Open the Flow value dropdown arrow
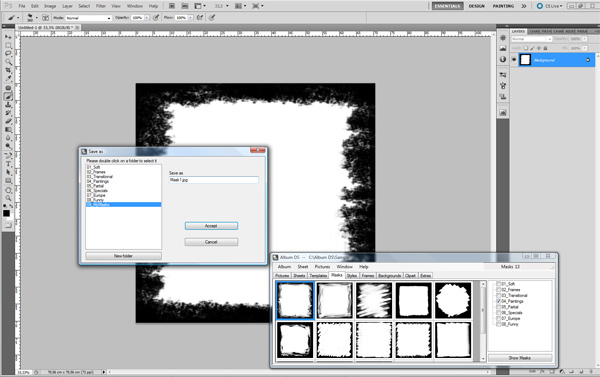 coord(190,18)
